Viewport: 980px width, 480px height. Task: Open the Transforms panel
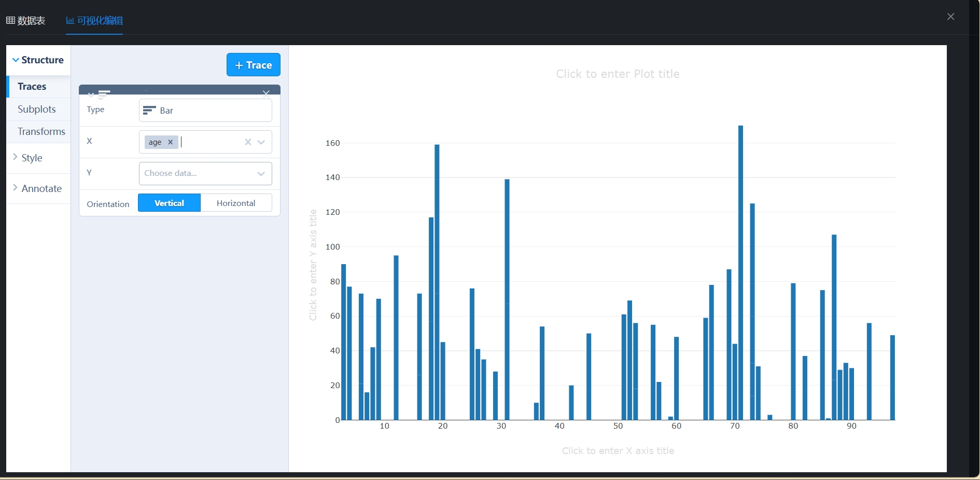(x=41, y=131)
